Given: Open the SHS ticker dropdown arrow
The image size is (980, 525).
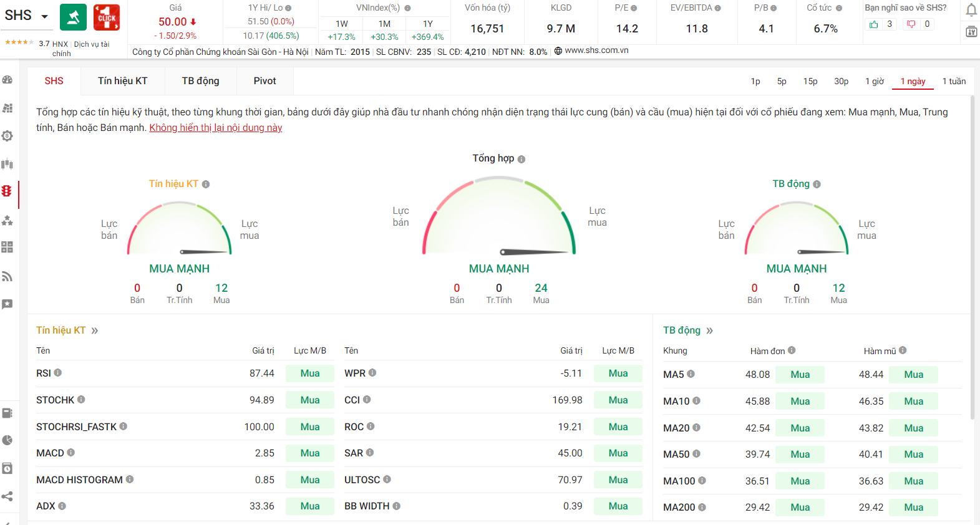Looking at the screenshot, I should [x=44, y=16].
